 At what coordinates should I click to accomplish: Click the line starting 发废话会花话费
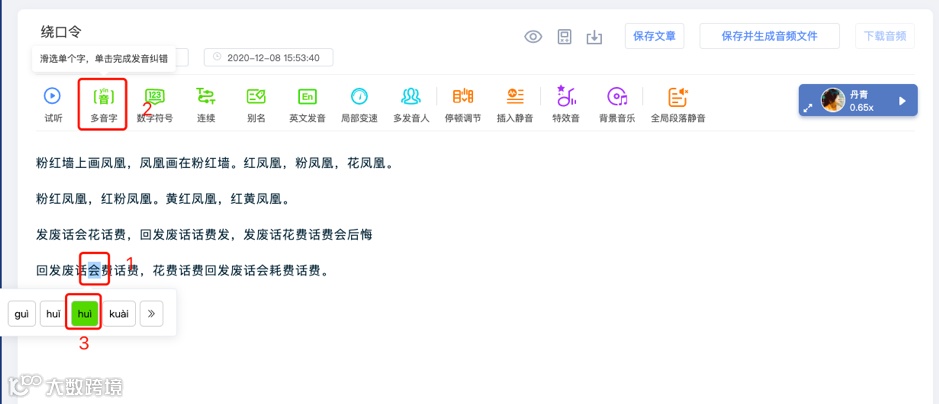pyautogui.click(x=204, y=235)
